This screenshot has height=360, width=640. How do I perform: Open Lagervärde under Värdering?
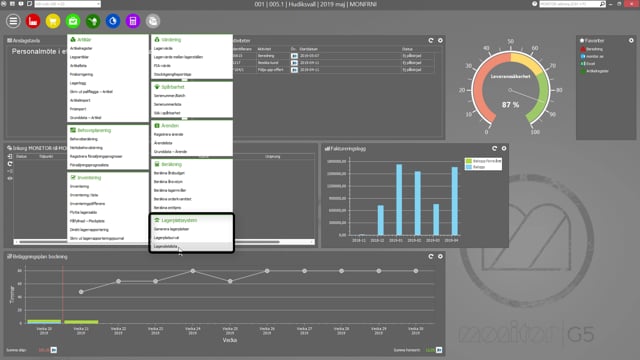[x=163, y=49]
